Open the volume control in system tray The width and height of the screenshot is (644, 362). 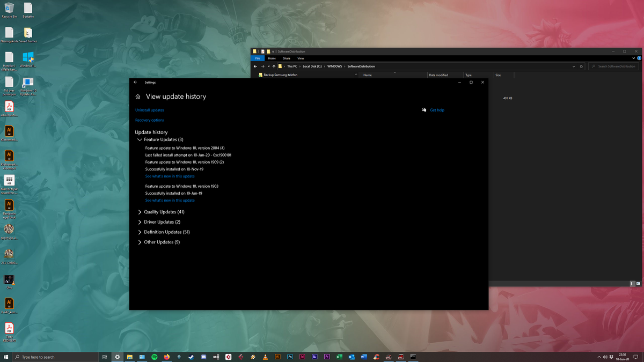[605, 357]
